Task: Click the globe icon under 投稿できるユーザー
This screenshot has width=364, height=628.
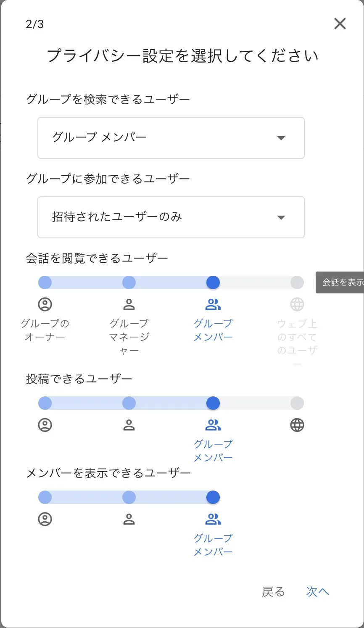Action: click(297, 425)
